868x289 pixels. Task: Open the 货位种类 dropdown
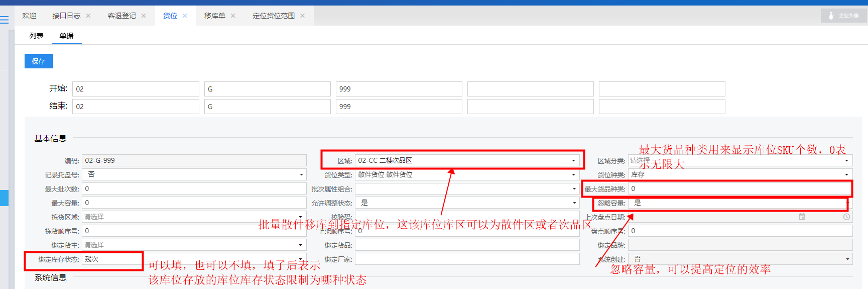click(x=846, y=175)
